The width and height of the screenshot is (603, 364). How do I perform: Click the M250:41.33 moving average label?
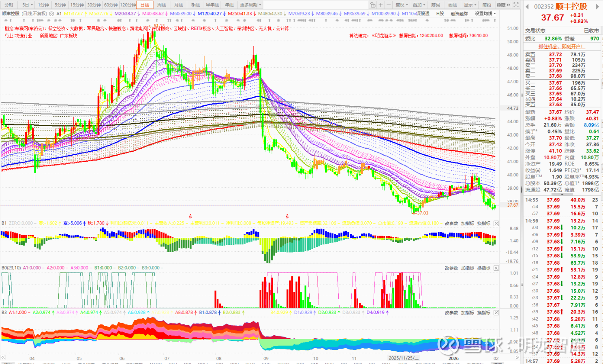click(x=240, y=14)
